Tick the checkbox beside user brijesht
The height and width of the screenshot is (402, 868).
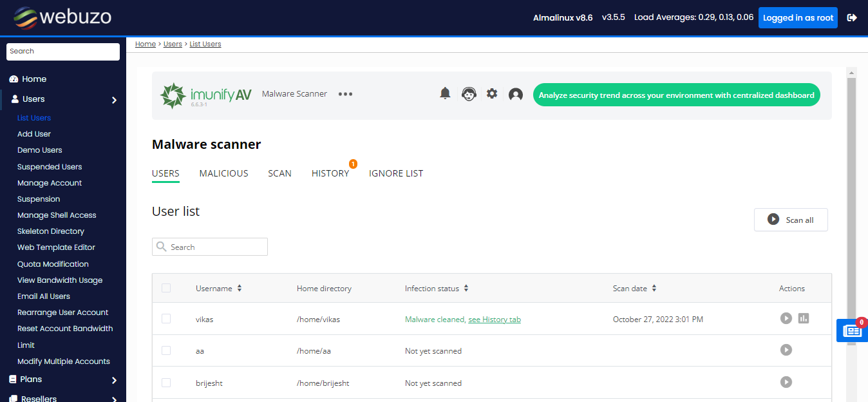[x=166, y=382]
